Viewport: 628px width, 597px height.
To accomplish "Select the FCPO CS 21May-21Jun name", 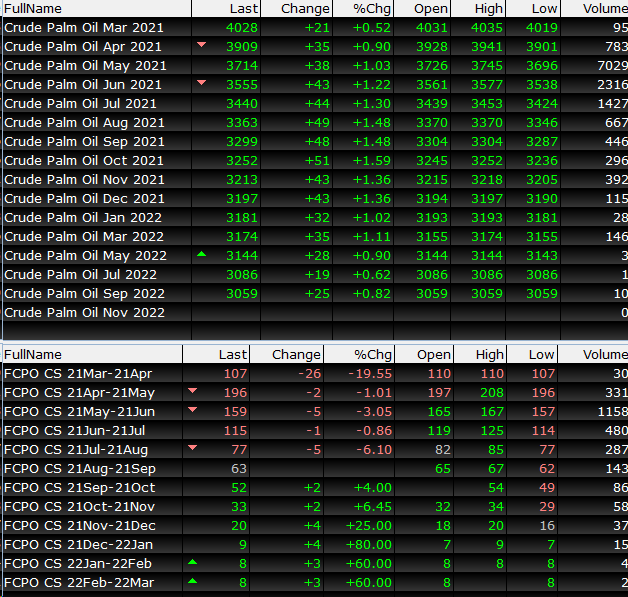I will coord(79,412).
